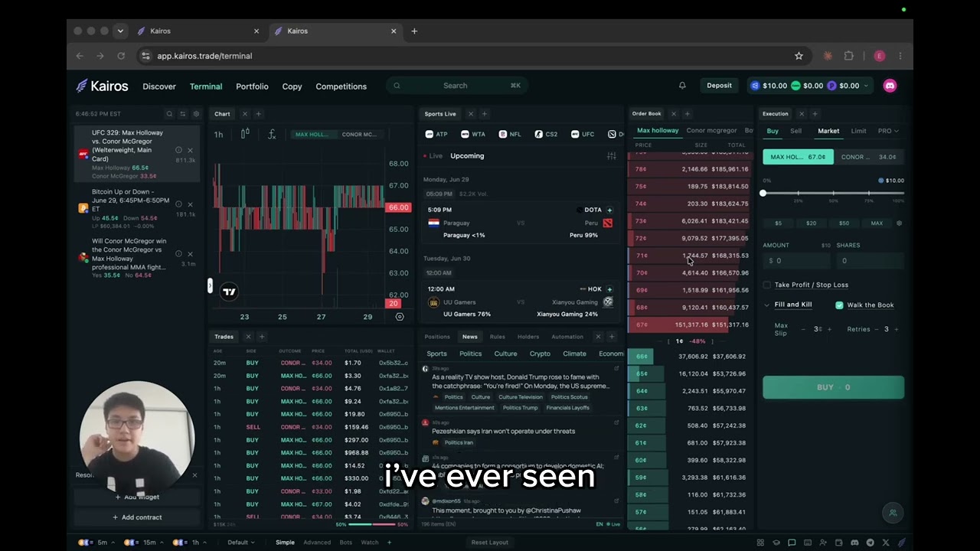Click the Kairos logo

tap(102, 86)
